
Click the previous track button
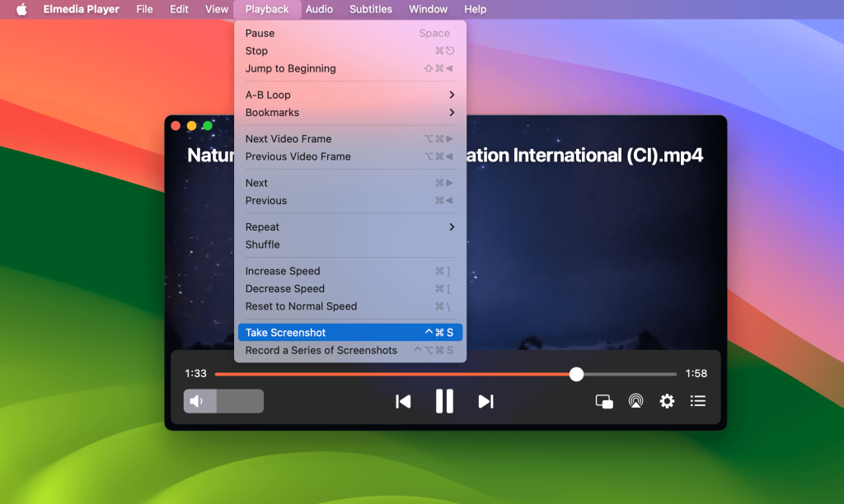pos(403,402)
